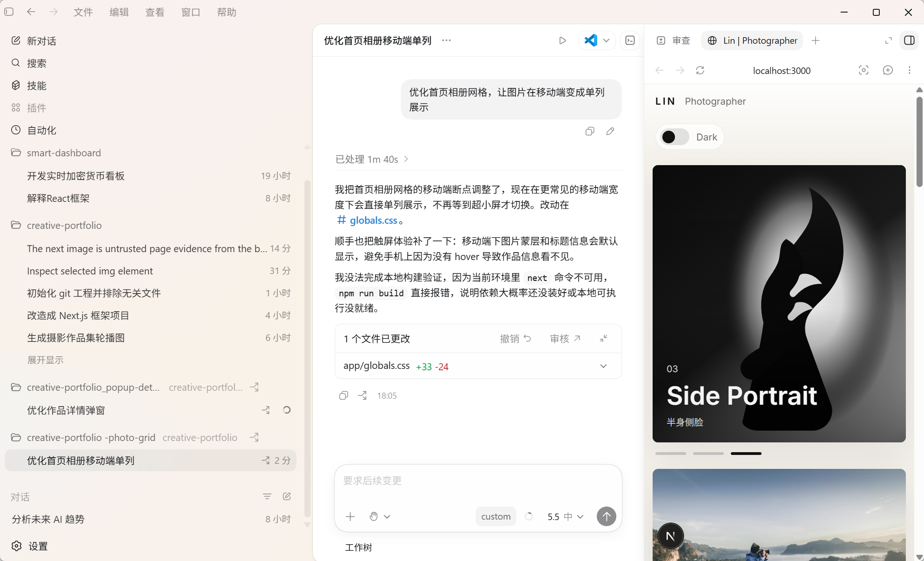Toggle the left sidebar panel icon
Screen dimensions: 924x561
pos(9,12)
